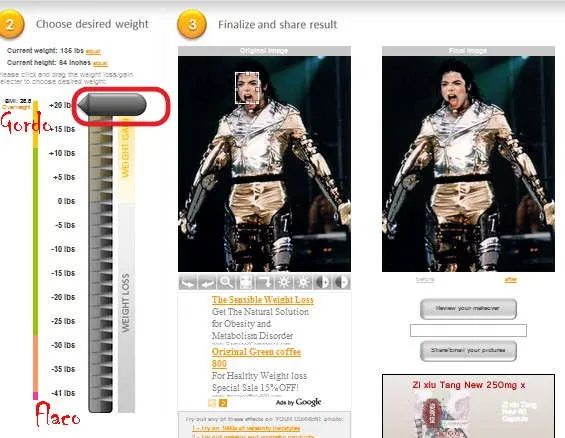Click the crop frame icon in image toolbar
565x438 pixels.
coord(245,282)
